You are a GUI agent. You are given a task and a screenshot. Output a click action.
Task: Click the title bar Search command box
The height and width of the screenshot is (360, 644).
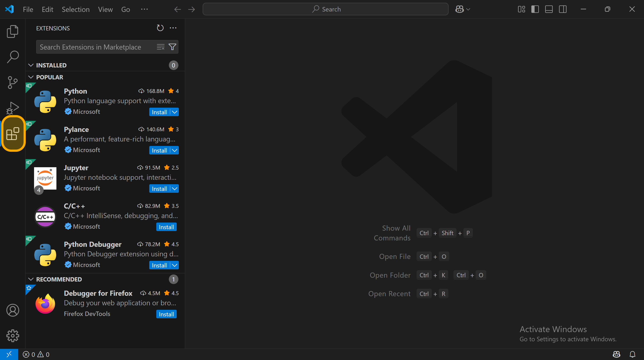click(326, 9)
